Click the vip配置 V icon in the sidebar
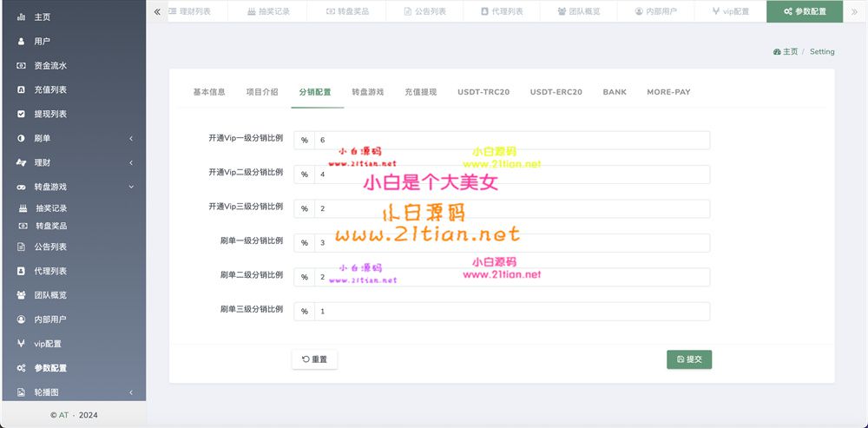This screenshot has width=868, height=428. 21,344
